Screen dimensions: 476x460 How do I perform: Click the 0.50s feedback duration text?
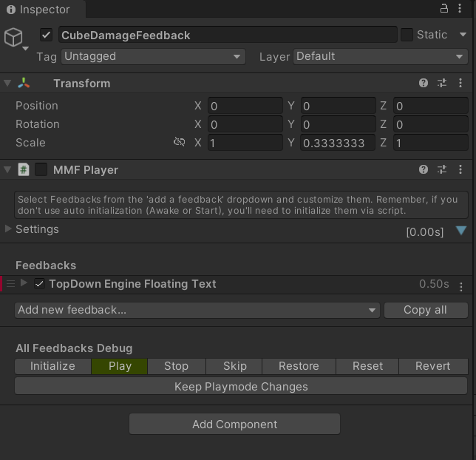click(434, 284)
